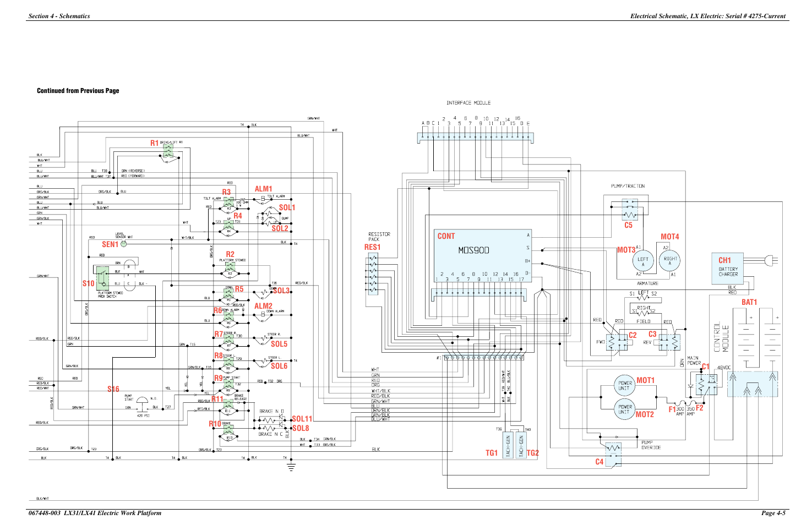
Task: Click the SOL1 label
Action: 287,207
